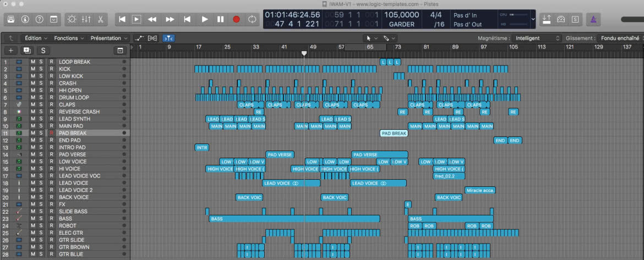Toggle the Flex bowtie icon
Viewport: 644px width, 260px height.
152,38
